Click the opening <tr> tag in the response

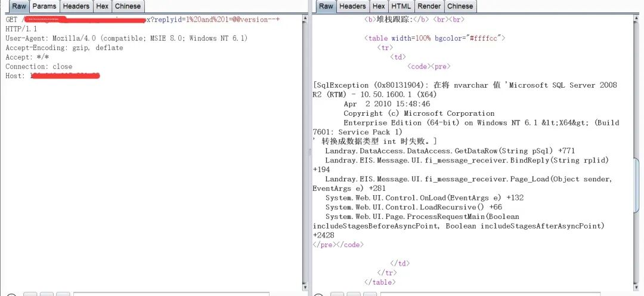pyautogui.click(x=385, y=48)
